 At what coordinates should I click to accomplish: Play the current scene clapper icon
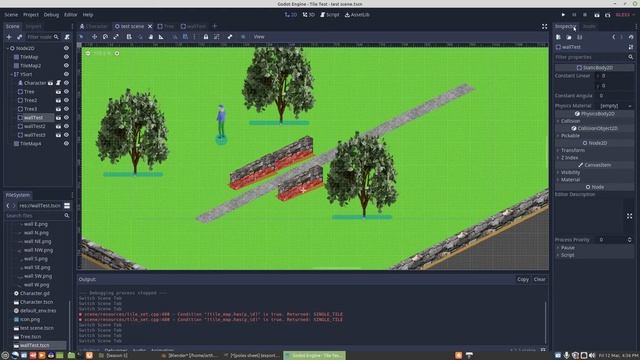pos(597,15)
